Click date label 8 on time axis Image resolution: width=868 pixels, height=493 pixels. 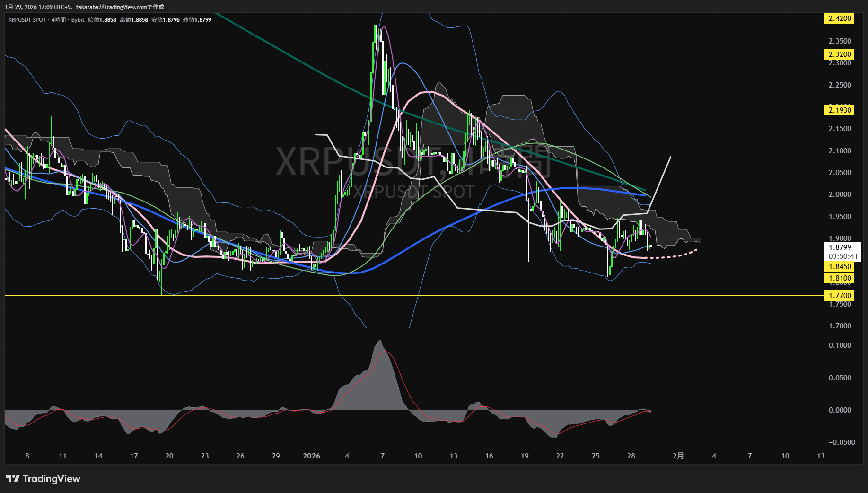(27, 456)
